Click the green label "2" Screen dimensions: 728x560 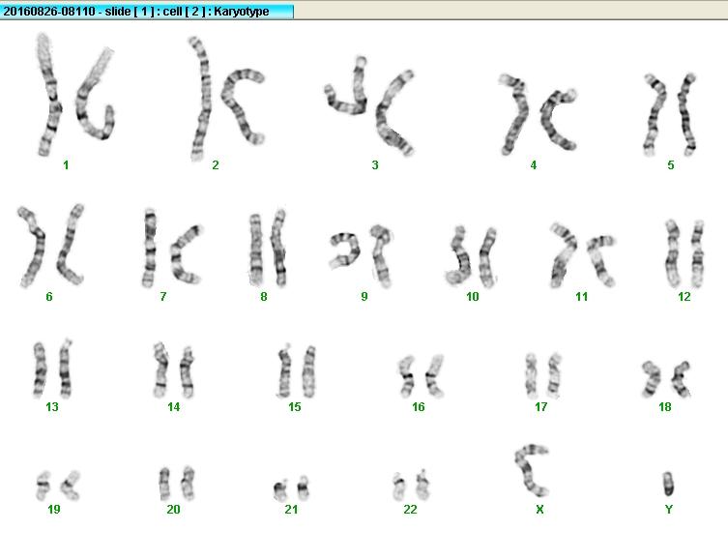click(x=216, y=164)
